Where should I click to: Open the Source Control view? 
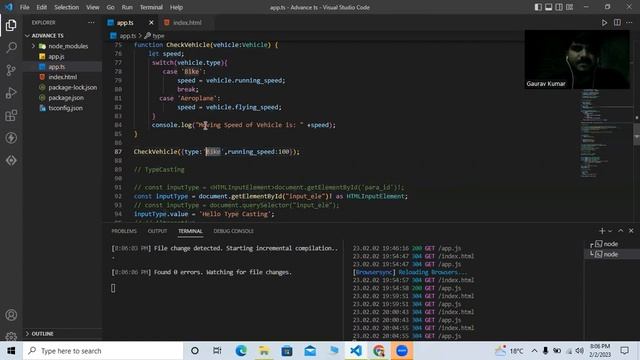11,70
